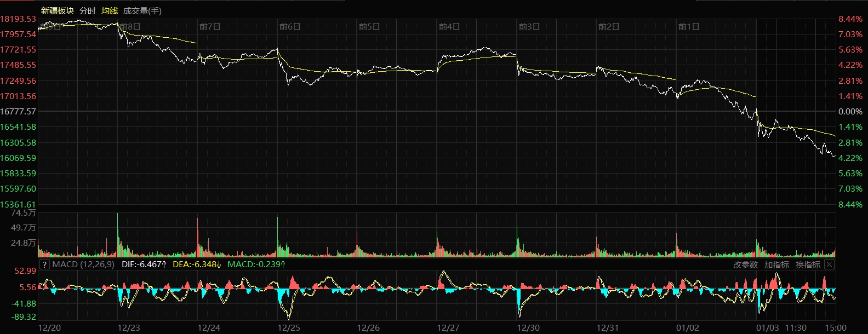Click the DIF value readout
Viewport: 868px width, 334px height.
pos(144,264)
